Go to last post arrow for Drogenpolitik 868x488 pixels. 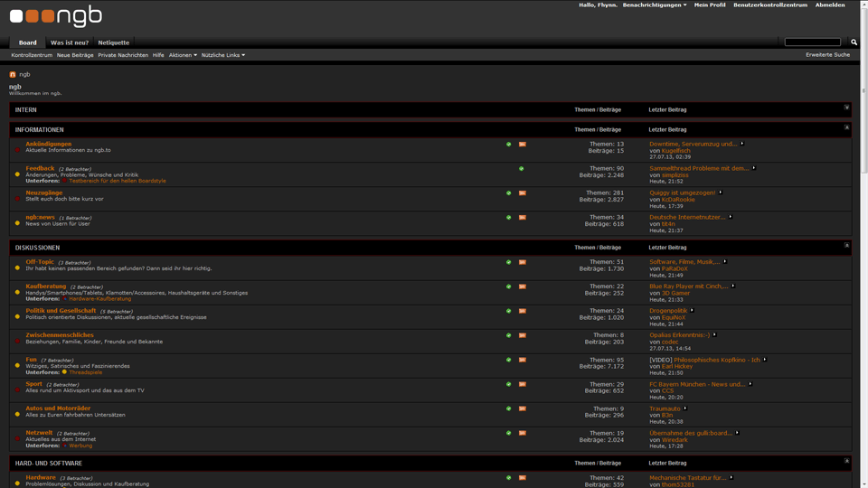pyautogui.click(x=693, y=311)
